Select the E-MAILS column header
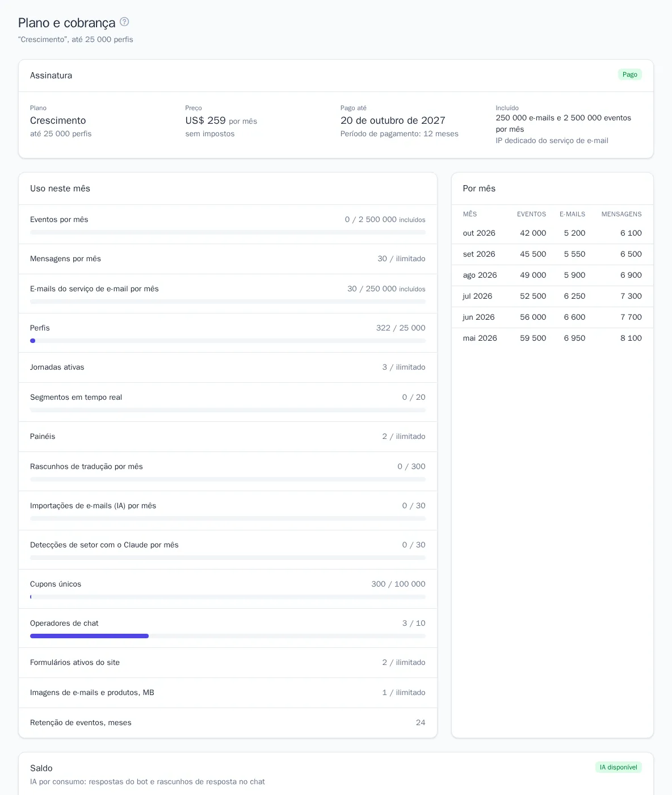The width and height of the screenshot is (672, 795). coord(572,214)
